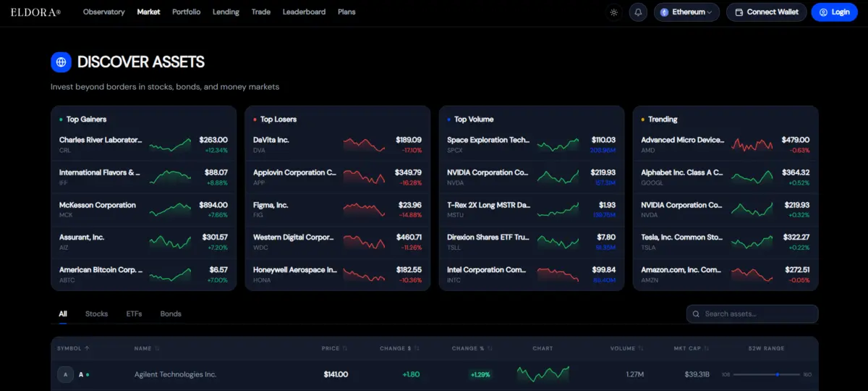Switch to the Bonds tab
The image size is (868, 391).
click(x=171, y=314)
